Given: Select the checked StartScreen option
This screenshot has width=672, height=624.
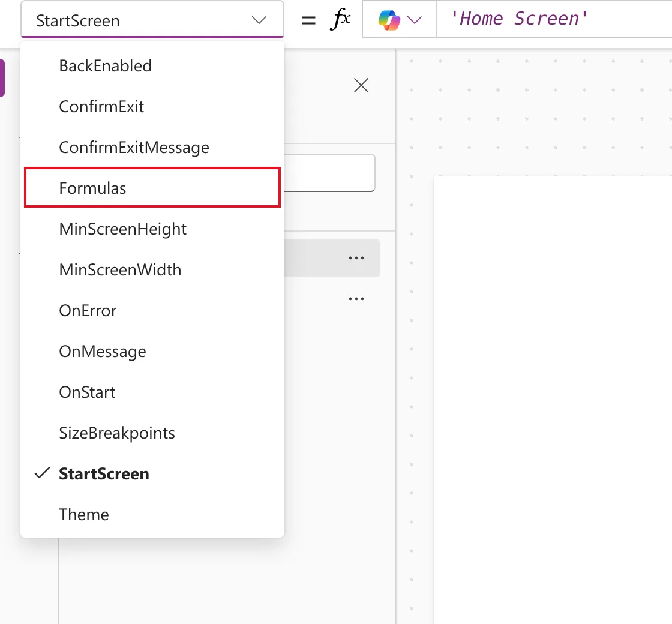Looking at the screenshot, I should 152,473.
